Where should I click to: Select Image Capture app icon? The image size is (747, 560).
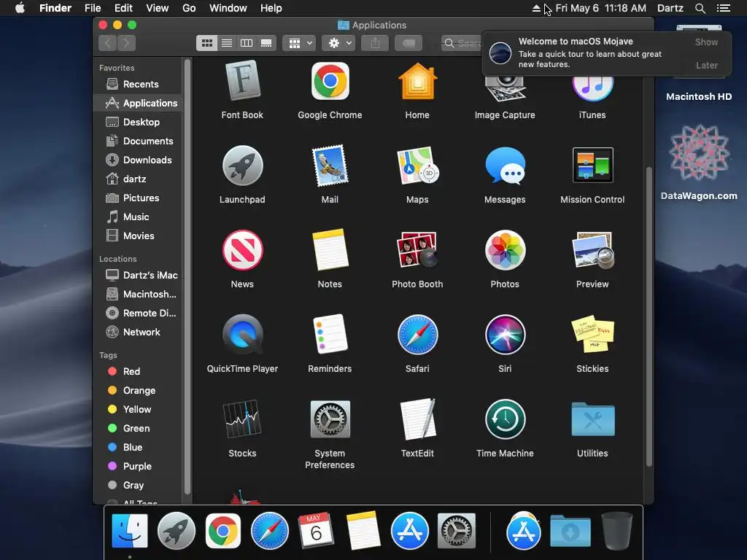click(x=505, y=88)
